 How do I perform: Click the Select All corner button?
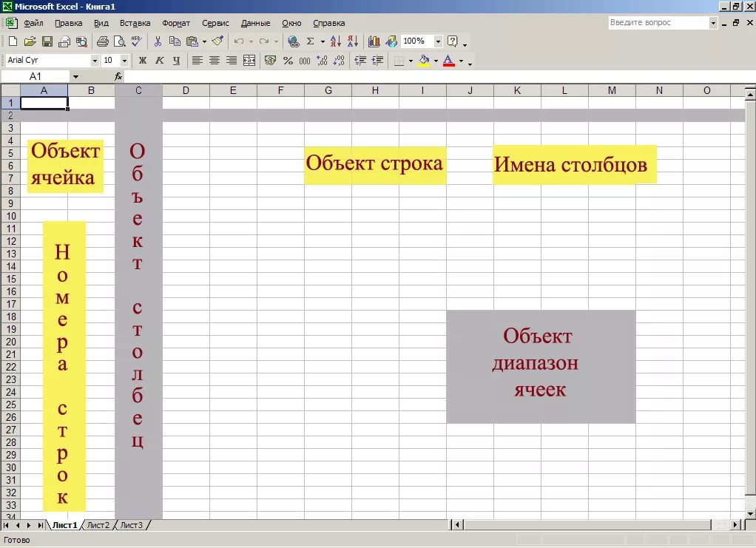pyautogui.click(x=10, y=90)
